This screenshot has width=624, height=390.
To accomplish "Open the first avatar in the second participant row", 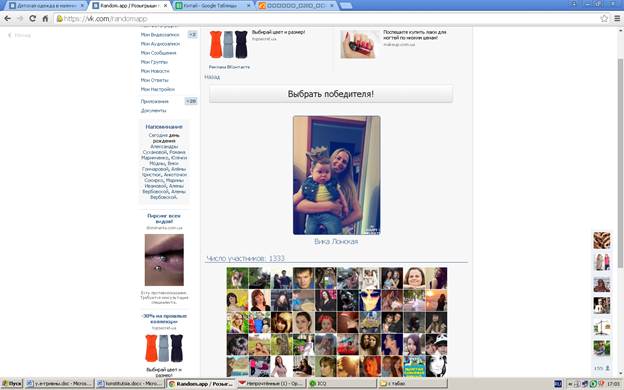I will click(237, 300).
